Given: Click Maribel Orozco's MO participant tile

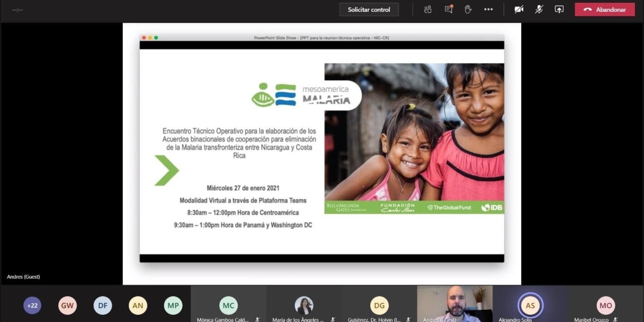Looking at the screenshot, I should coord(605,305).
